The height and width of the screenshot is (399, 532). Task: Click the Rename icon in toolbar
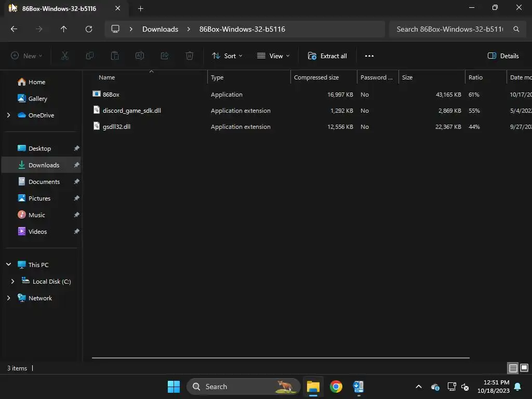(x=140, y=56)
